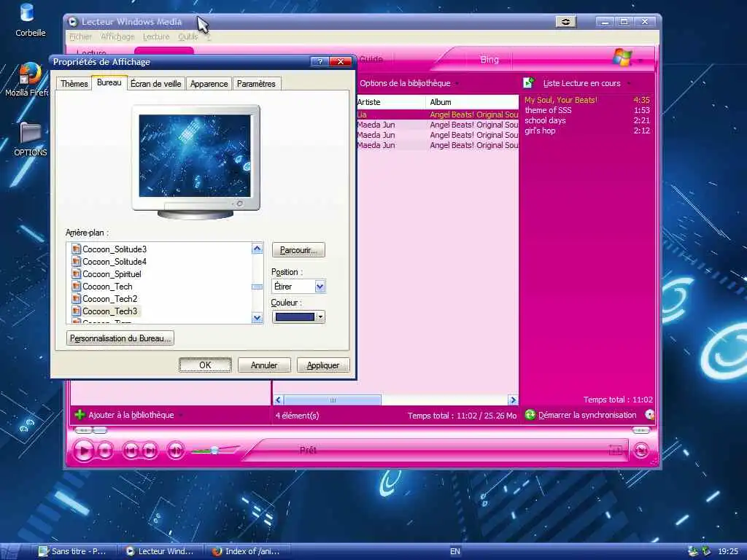
Task: Select the Guide tab in Media Player
Action: point(371,60)
